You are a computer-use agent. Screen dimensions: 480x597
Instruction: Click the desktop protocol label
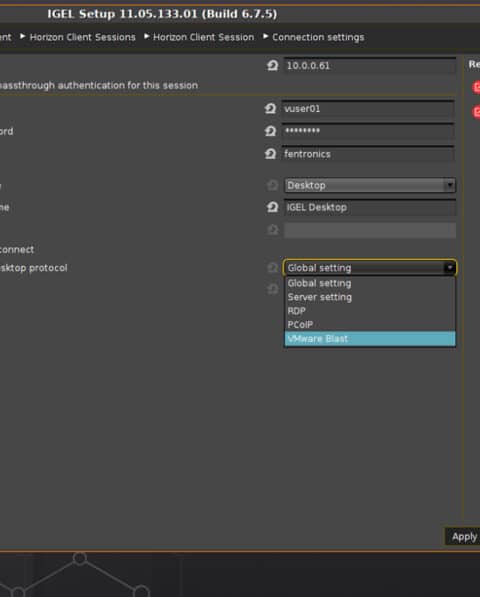point(33,268)
